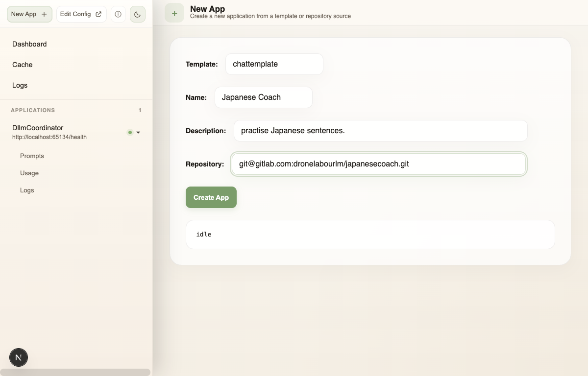588x376 pixels.
Task: Focus the Template field
Action: (x=274, y=64)
